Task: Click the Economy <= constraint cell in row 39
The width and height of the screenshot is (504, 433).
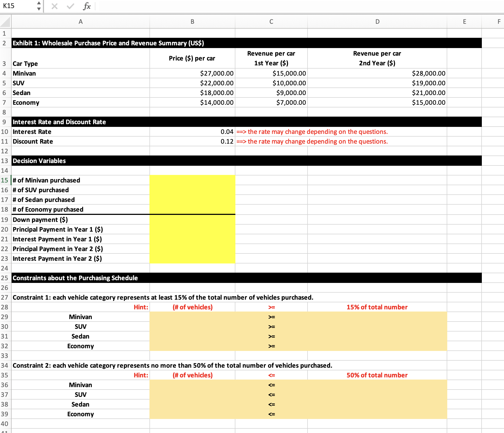Action: (x=271, y=414)
